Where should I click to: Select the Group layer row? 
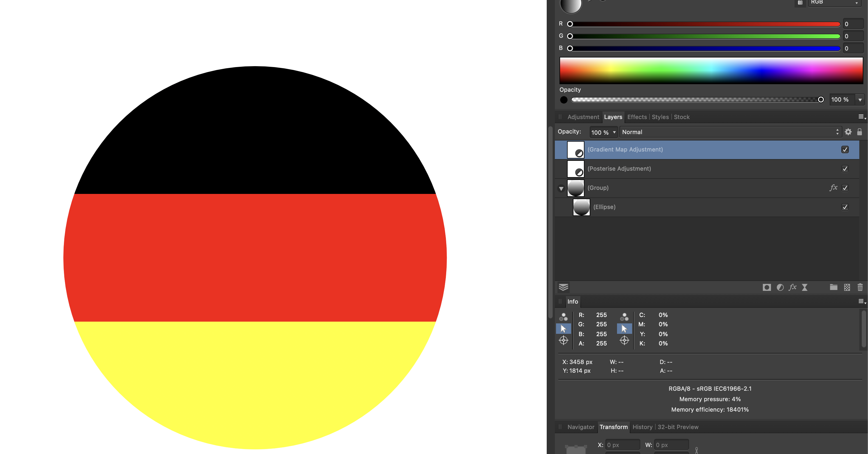707,188
